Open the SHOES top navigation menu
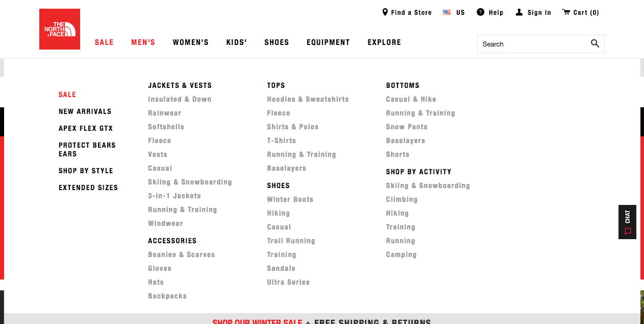The width and height of the screenshot is (644, 324). click(277, 42)
